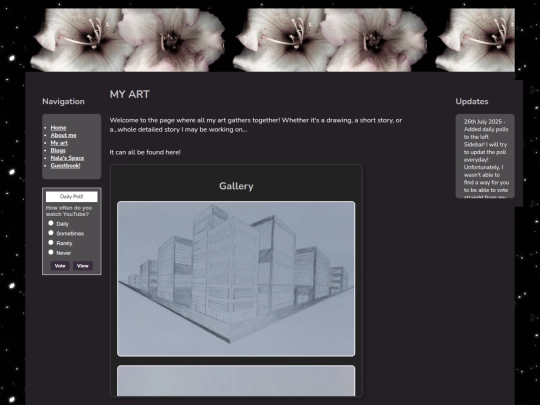Image resolution: width=540 pixels, height=405 pixels.
Task: Go to the About me page
Action: 63,135
